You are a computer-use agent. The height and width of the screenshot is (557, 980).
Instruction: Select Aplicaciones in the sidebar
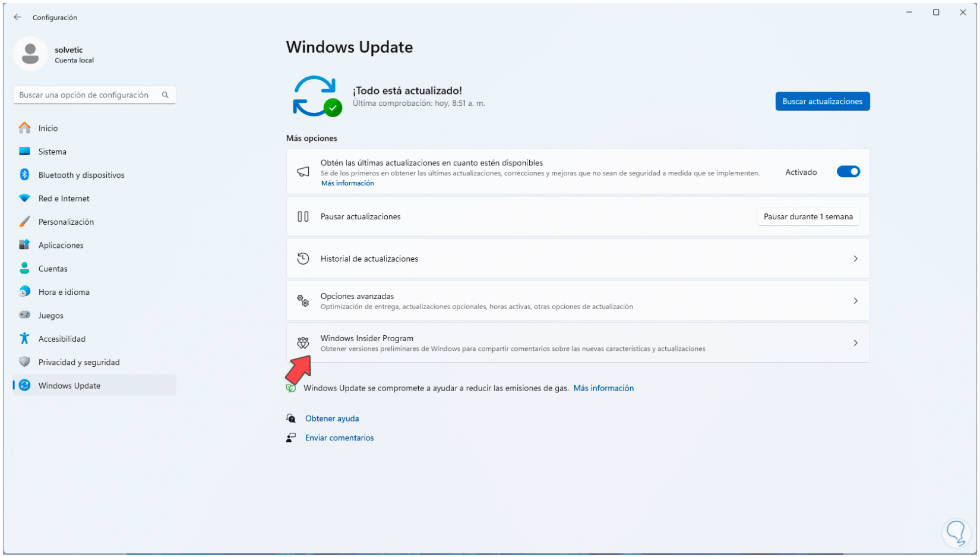[94, 245]
